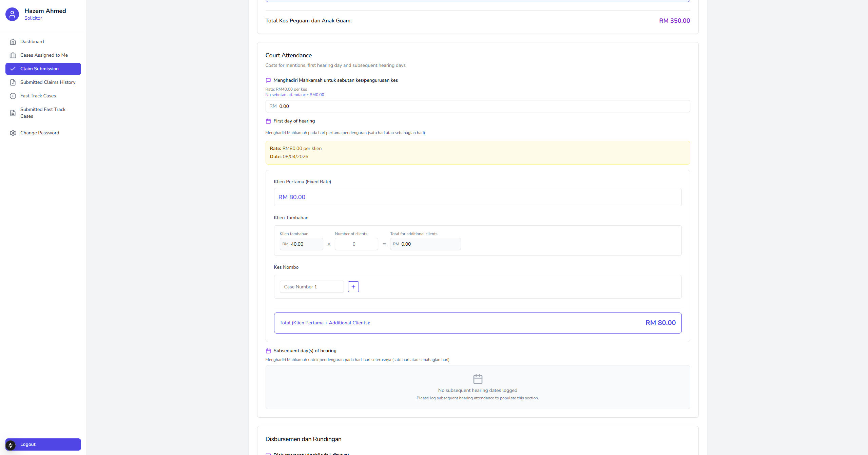Click the Submitted Fast Track Cases document icon

(x=13, y=113)
